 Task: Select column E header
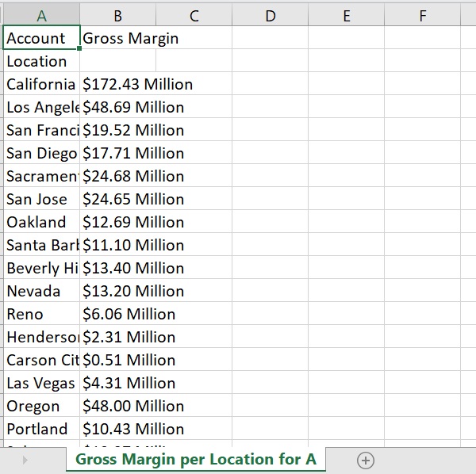click(346, 15)
